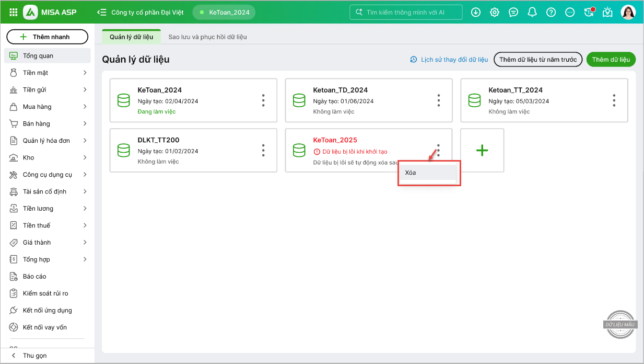
Task: Open three-dot menu for Ketoan_TT_2024 card
Action: click(614, 100)
